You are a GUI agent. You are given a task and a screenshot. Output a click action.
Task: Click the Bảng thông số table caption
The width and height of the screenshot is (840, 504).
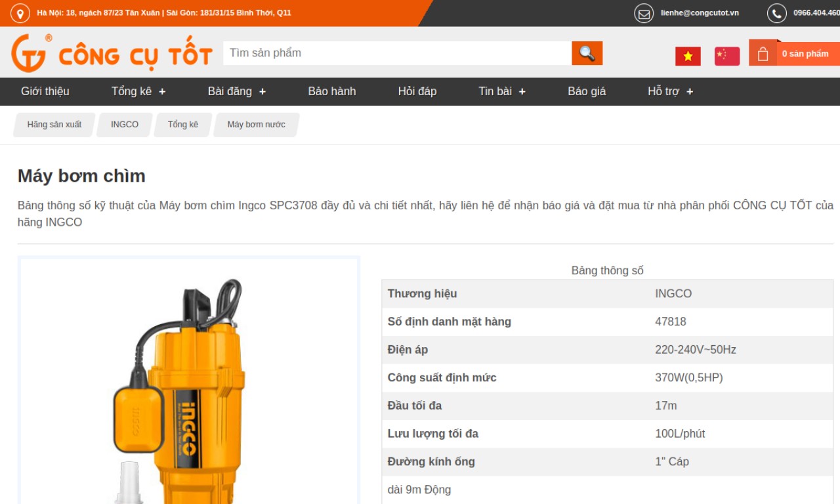(607, 270)
